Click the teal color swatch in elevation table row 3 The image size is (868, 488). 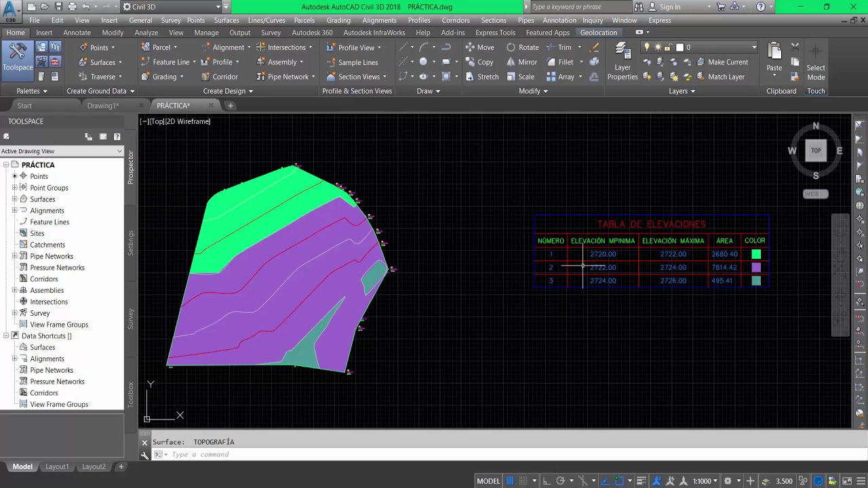(756, 281)
